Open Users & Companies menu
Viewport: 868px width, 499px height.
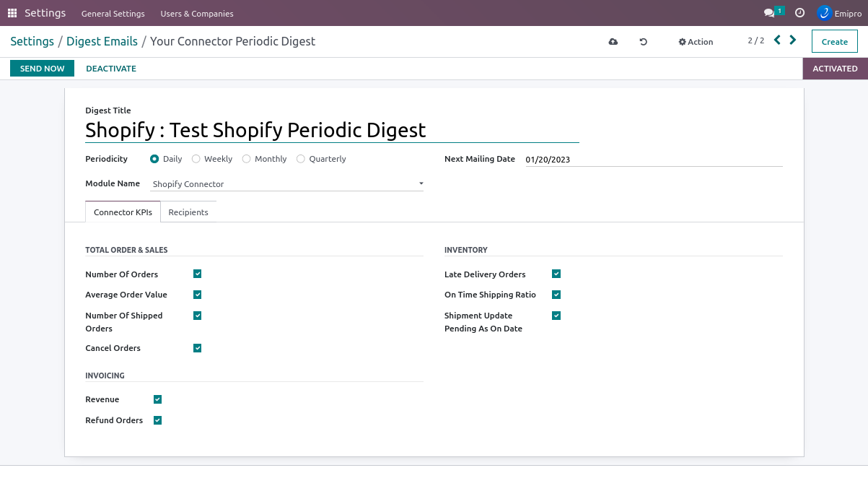[x=197, y=14]
